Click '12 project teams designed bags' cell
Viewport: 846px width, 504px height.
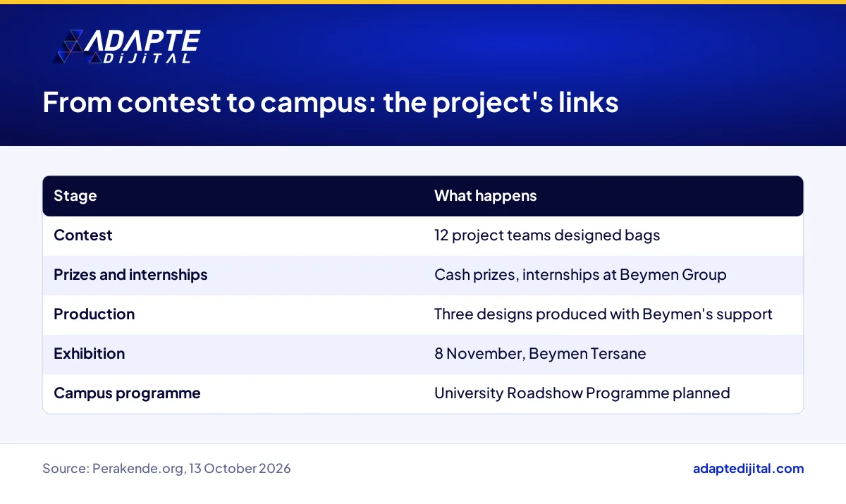tap(547, 235)
